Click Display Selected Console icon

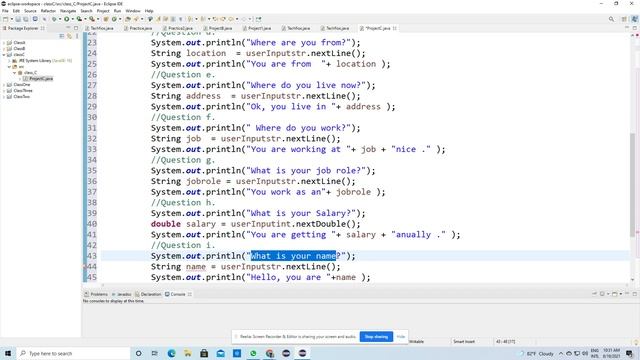602,293
